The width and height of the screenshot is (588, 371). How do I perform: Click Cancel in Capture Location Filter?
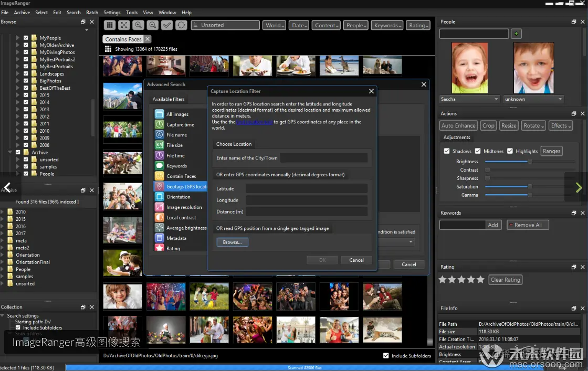[x=356, y=260]
